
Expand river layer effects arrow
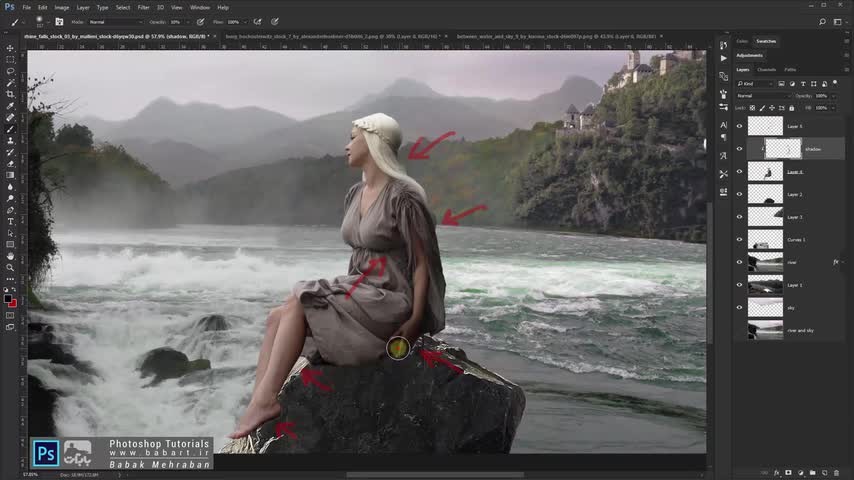[x=844, y=262]
